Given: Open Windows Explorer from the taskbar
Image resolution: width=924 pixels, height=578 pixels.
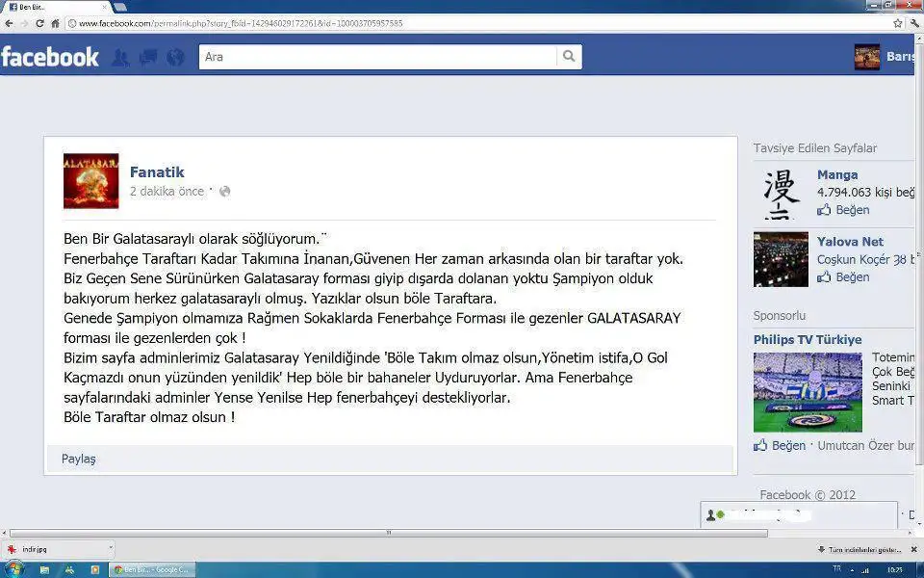Looking at the screenshot, I should point(44,569).
